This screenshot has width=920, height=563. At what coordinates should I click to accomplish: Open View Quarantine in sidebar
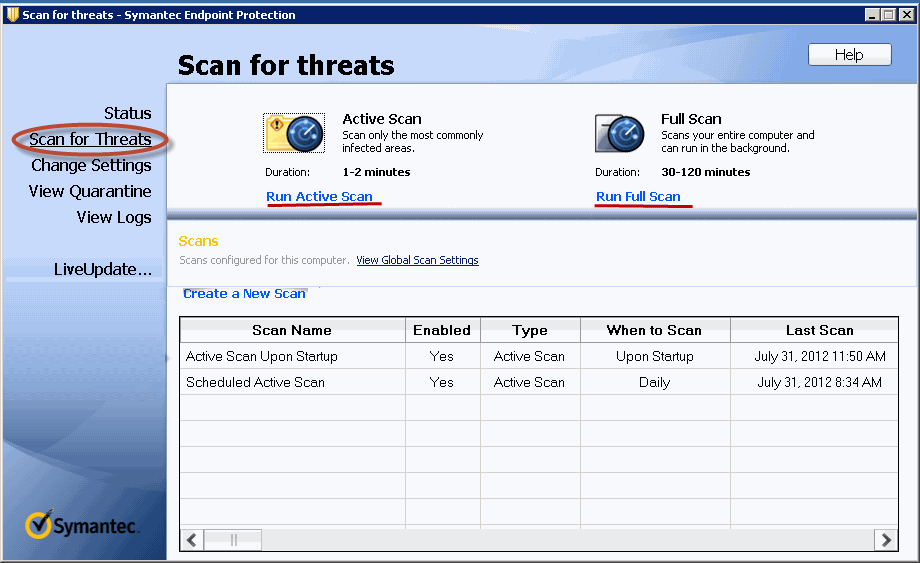coord(90,192)
